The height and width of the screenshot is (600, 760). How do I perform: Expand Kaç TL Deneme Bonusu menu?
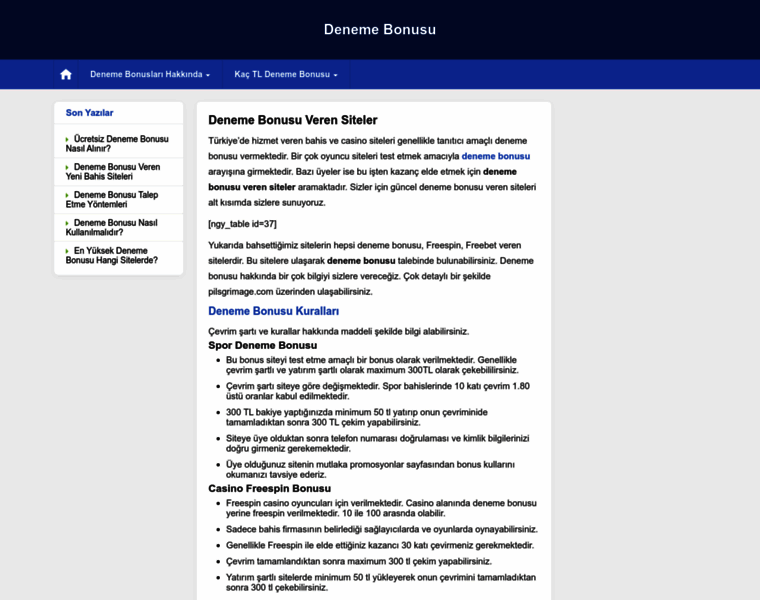click(x=286, y=74)
